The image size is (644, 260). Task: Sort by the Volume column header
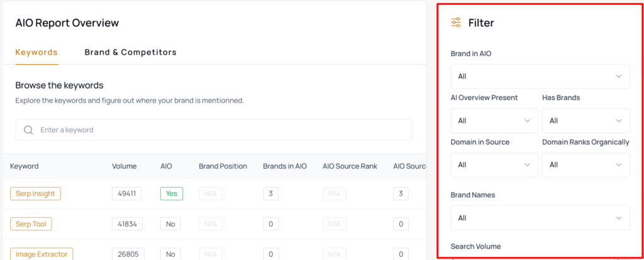pyautogui.click(x=125, y=166)
